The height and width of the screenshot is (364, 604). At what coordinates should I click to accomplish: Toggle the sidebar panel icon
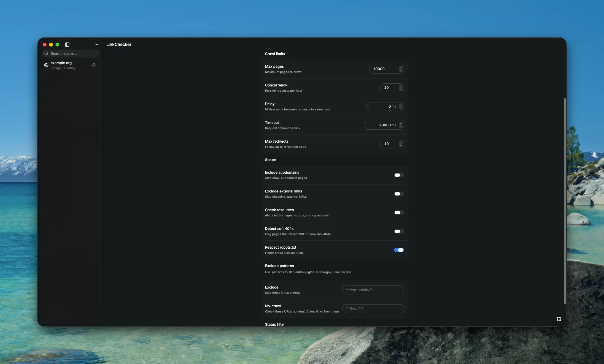(67, 45)
